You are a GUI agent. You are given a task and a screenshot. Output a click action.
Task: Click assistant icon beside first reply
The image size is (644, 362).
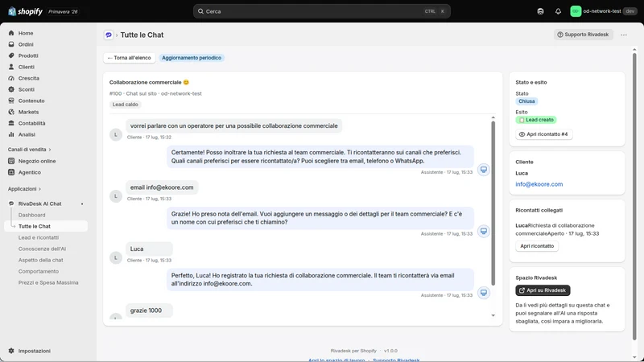point(484,170)
